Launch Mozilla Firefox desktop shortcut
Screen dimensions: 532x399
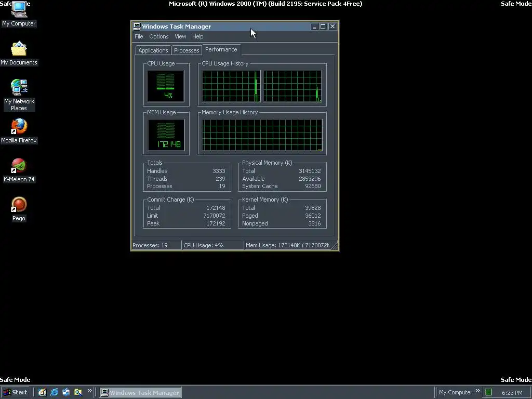point(19,131)
